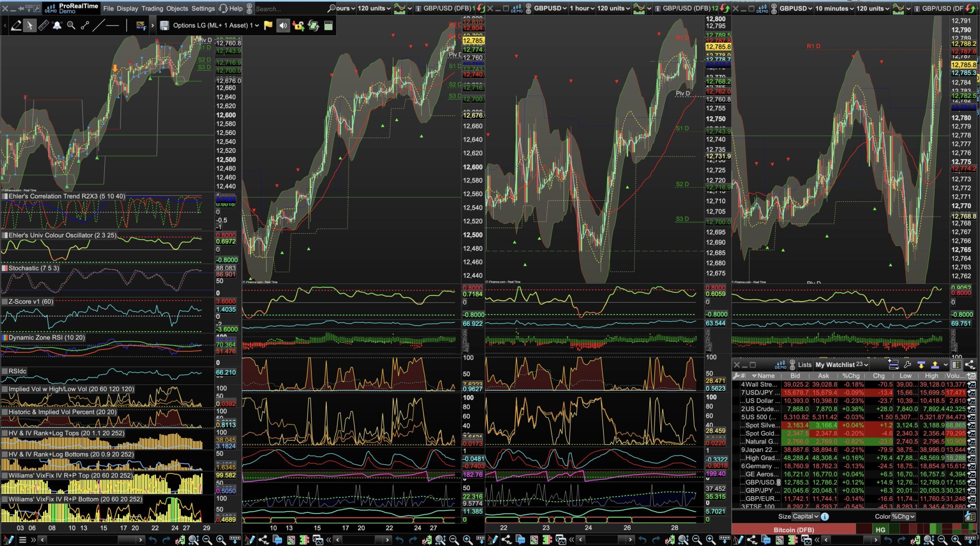Select the horizontal line drawing tool

(112, 26)
